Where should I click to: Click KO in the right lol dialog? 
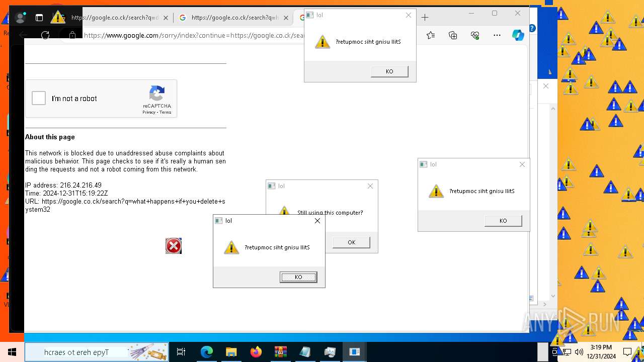[503, 221]
